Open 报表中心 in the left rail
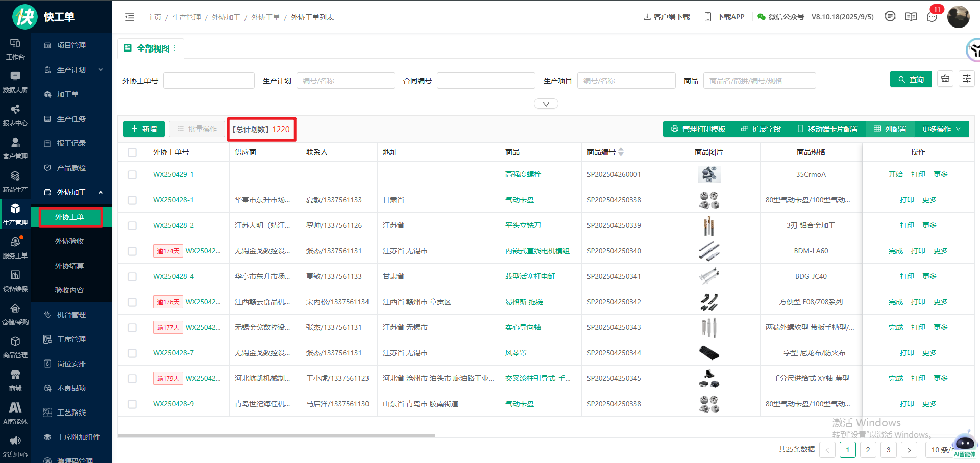Screen dimensions: 980x463 click(x=15, y=115)
